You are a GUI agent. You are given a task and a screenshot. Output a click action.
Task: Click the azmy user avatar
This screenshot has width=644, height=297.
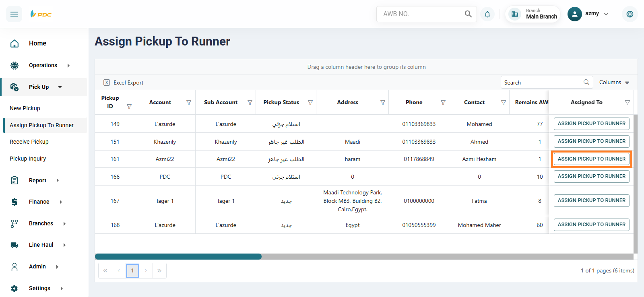(575, 14)
